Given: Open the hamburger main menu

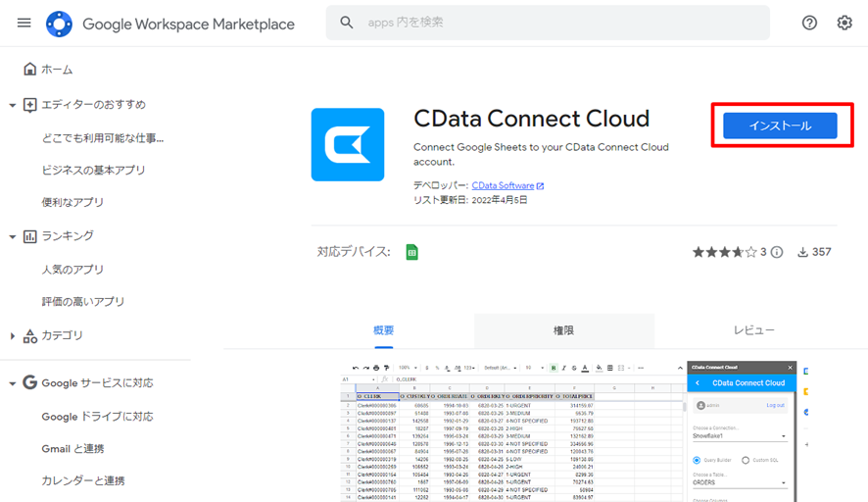Looking at the screenshot, I should (x=24, y=23).
